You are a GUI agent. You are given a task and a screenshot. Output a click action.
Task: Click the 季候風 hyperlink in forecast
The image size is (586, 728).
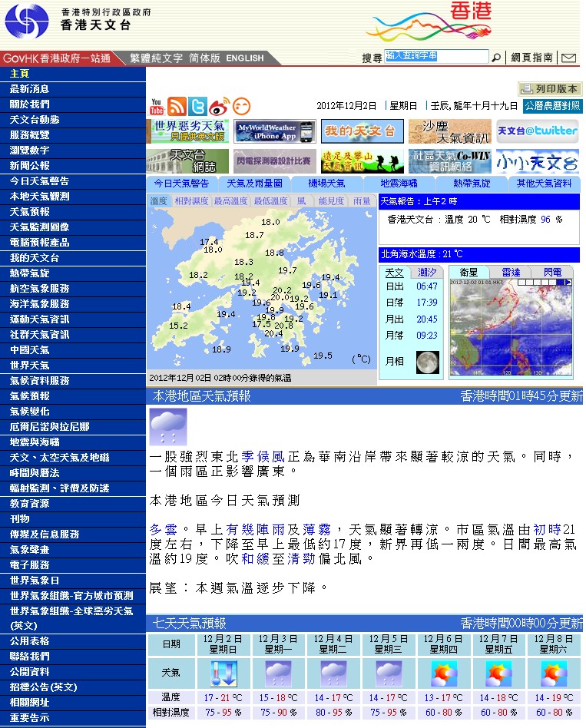(x=263, y=457)
